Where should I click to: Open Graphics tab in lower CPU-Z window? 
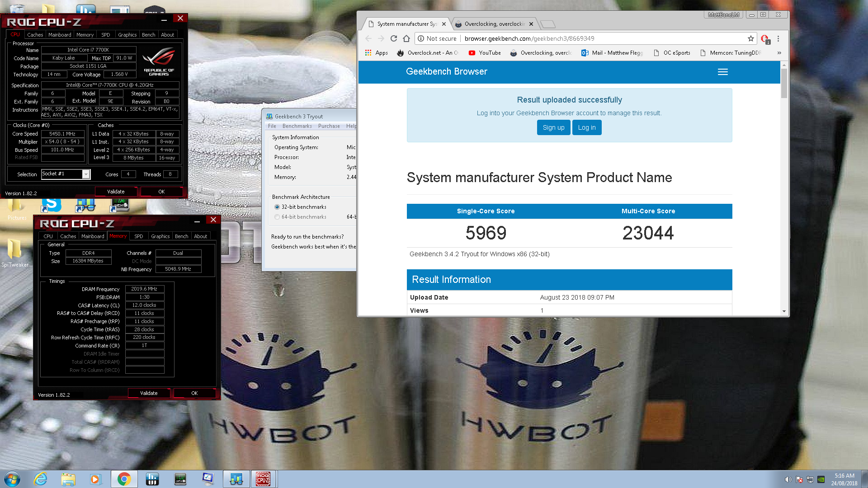(x=160, y=236)
